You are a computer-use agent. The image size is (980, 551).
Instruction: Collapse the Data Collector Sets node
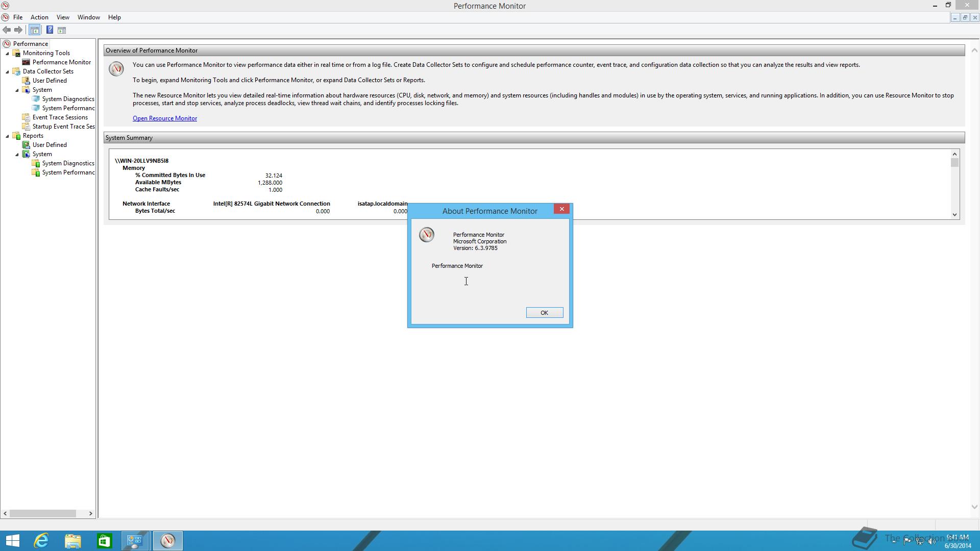pyautogui.click(x=7, y=72)
